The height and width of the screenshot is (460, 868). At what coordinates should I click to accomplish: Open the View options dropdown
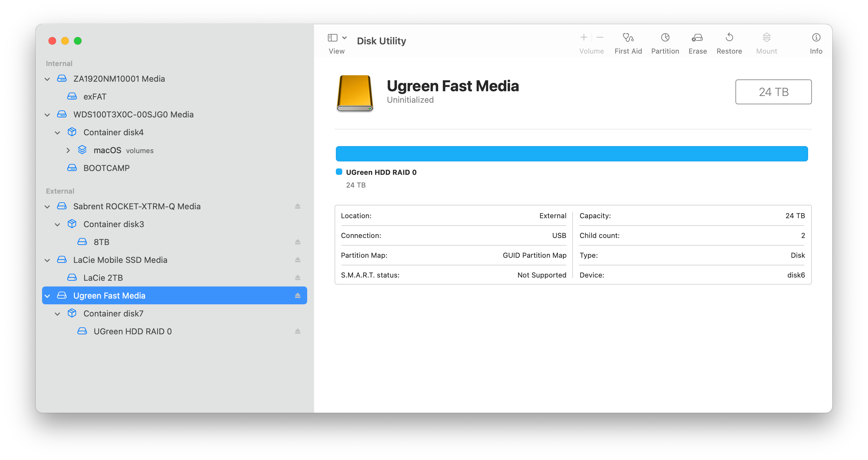344,37
